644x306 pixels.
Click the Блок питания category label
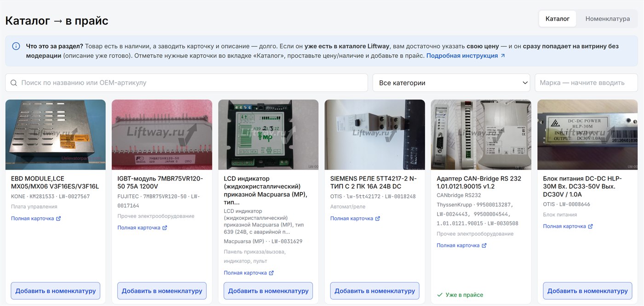(x=560, y=215)
